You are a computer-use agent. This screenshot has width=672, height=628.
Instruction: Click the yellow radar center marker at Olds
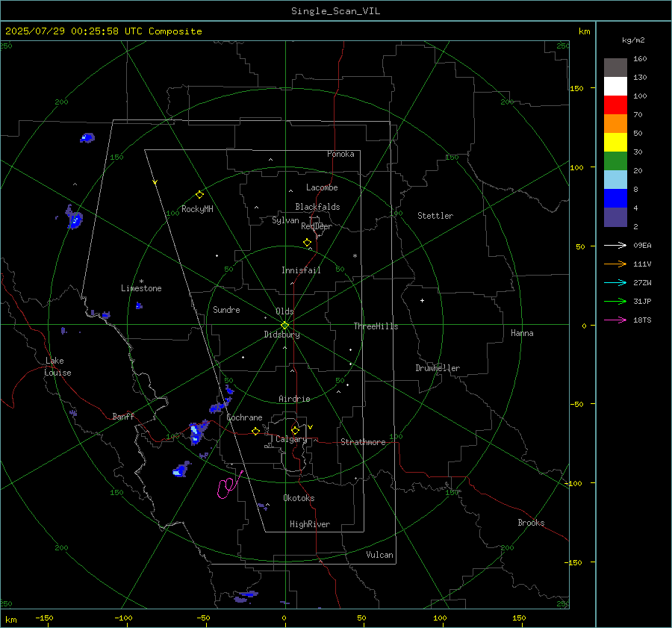click(284, 325)
